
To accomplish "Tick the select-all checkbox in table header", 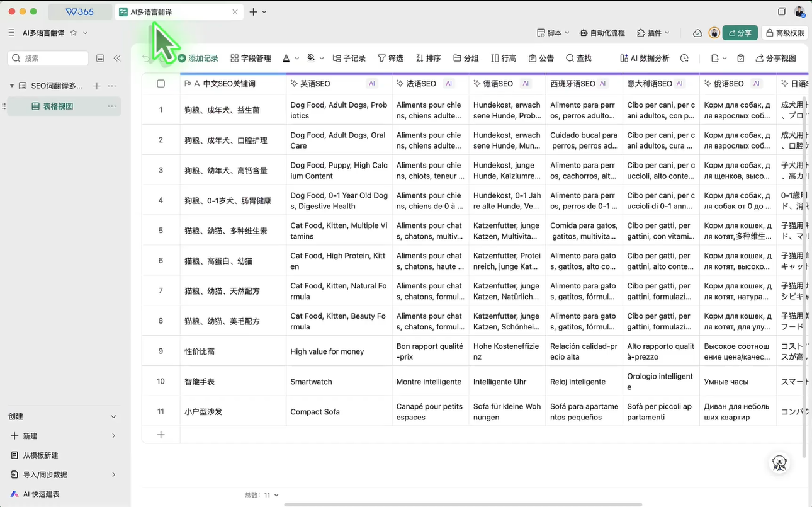I will [x=161, y=83].
